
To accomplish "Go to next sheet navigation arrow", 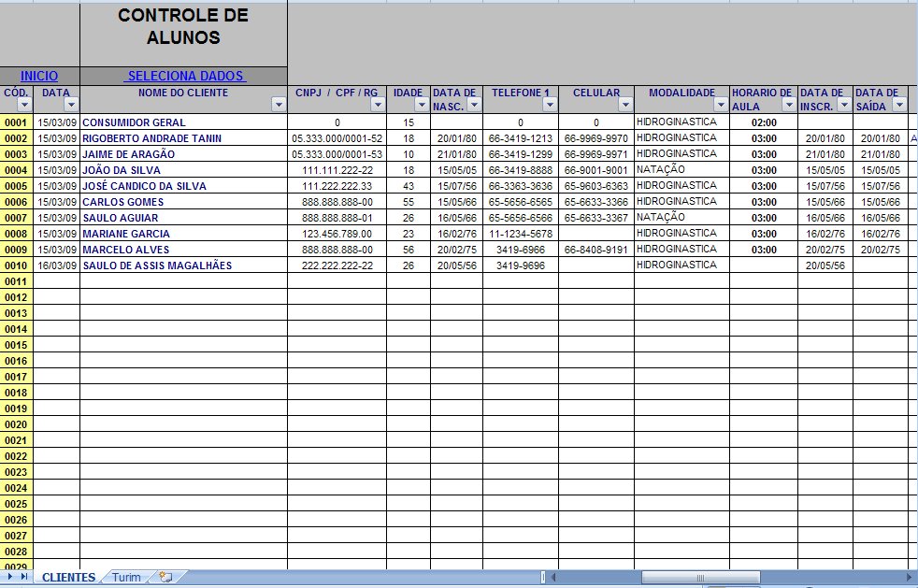I will (10, 577).
